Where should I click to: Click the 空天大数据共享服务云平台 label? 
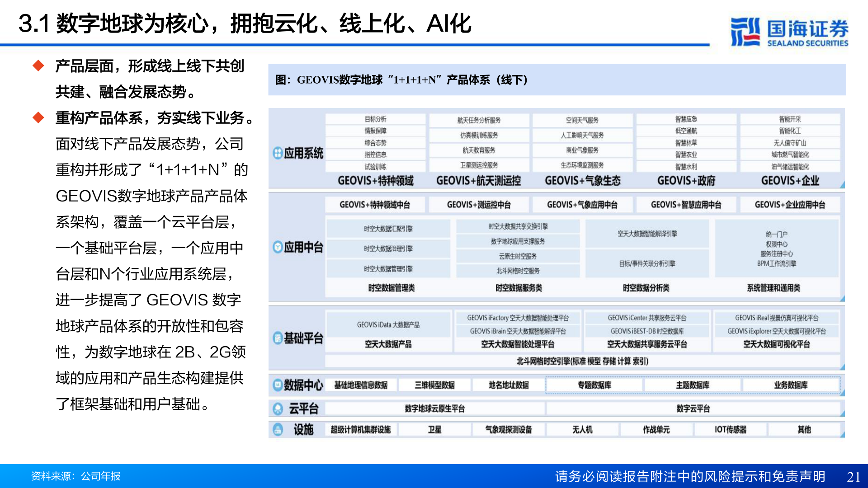[647, 344]
